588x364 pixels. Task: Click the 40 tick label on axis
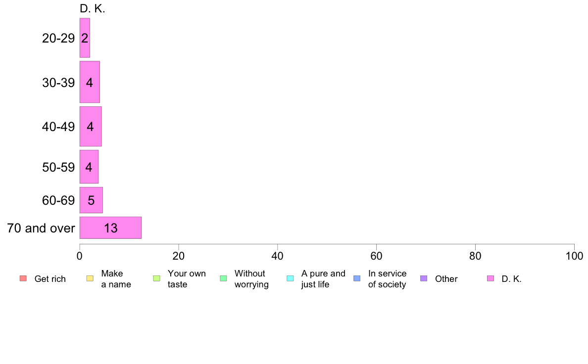(x=278, y=256)
